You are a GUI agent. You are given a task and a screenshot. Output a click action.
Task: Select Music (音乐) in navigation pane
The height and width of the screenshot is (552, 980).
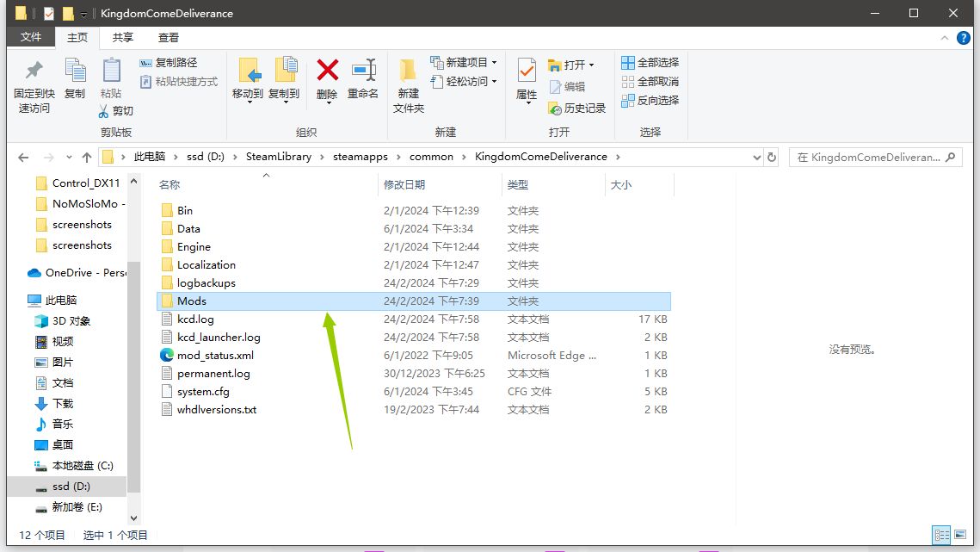tap(53, 425)
